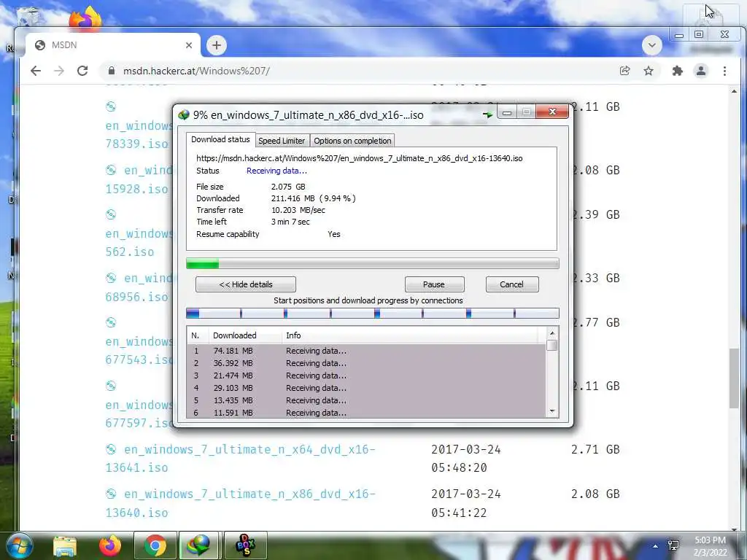
Task: Click the connections progress segment bar
Action: click(x=373, y=314)
